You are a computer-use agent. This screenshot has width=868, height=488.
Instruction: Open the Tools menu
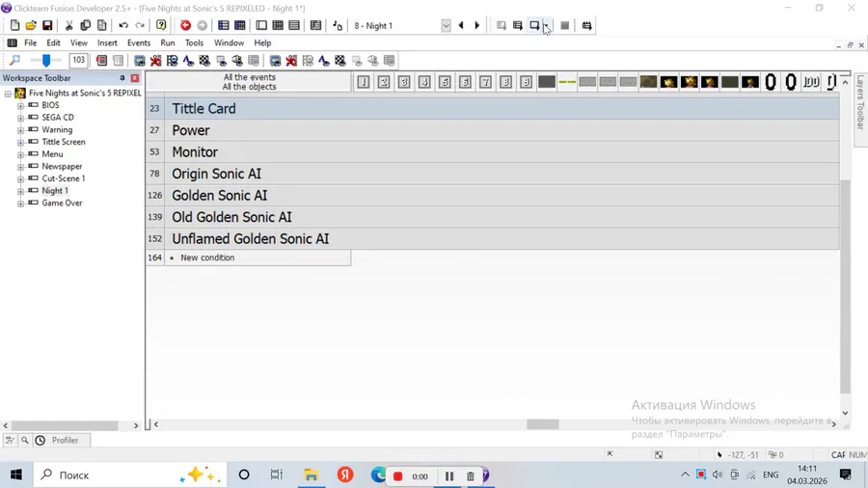[x=194, y=42]
